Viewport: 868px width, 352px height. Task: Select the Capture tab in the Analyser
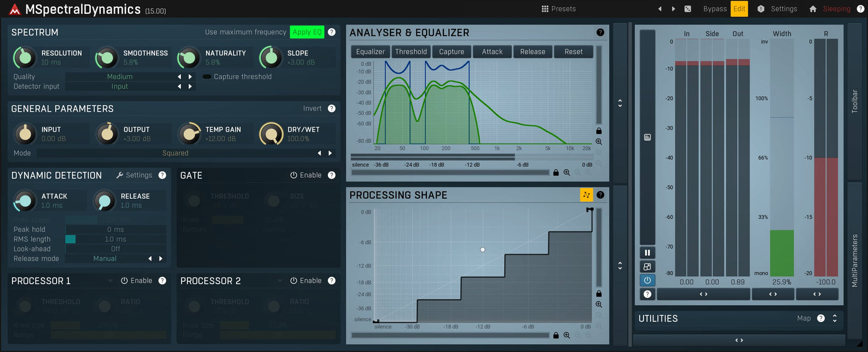pyautogui.click(x=451, y=52)
